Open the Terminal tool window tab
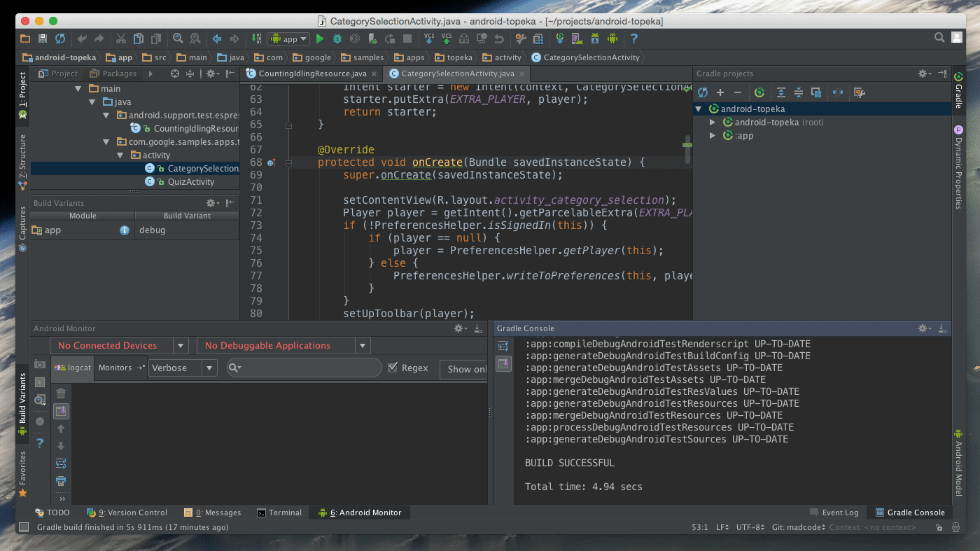Viewport: 980px width, 551px height. (279, 512)
